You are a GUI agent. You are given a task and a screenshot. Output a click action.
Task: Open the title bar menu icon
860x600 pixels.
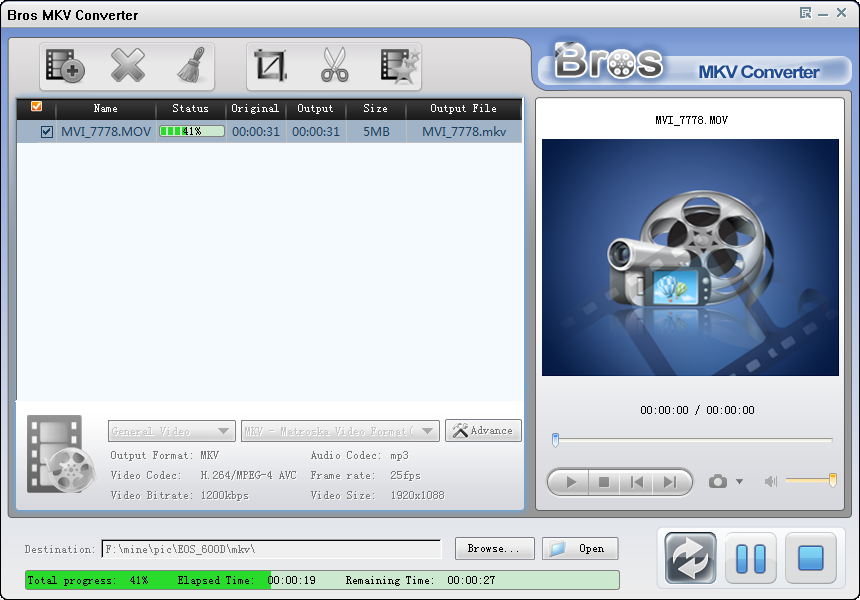(x=805, y=13)
